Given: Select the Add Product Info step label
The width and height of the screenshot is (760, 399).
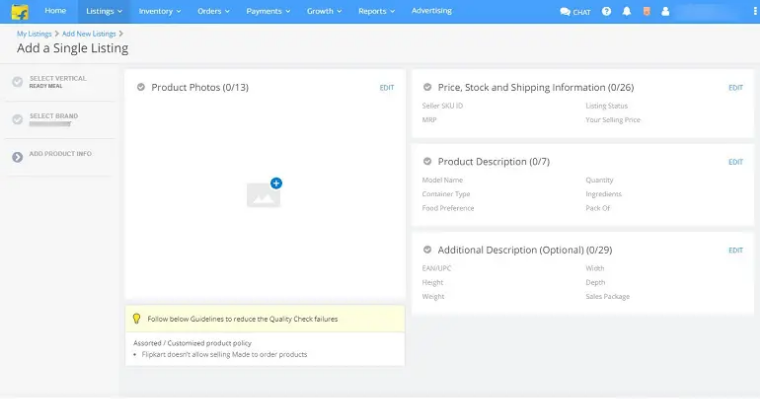Looking at the screenshot, I should pos(60,154).
